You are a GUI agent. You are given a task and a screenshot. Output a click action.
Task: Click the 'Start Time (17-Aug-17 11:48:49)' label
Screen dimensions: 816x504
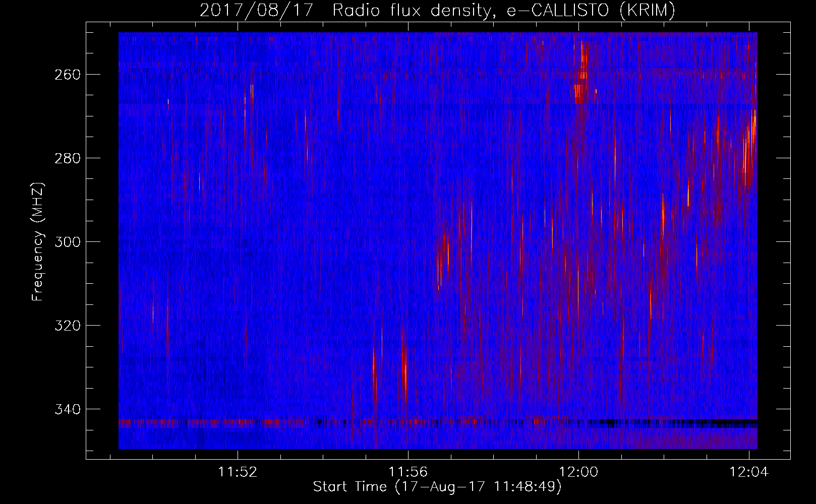pos(437,487)
